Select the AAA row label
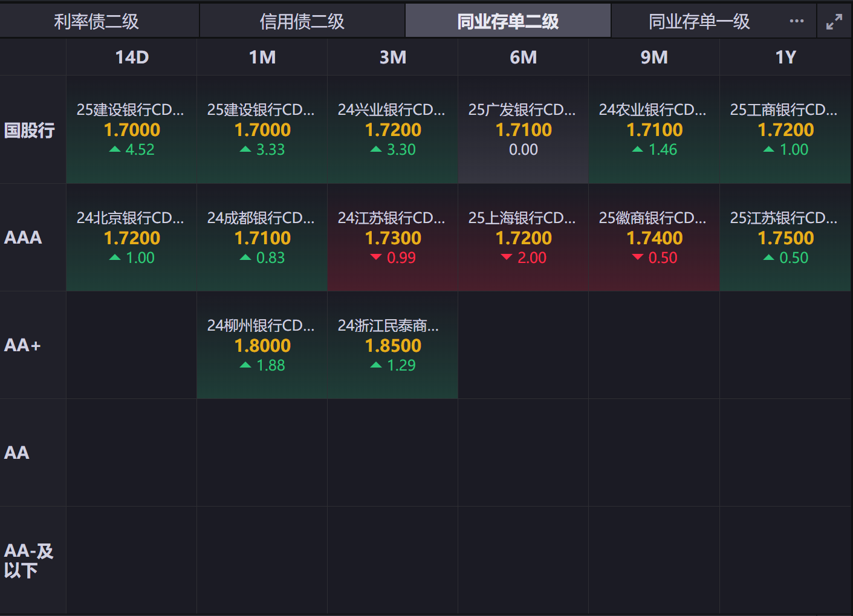The image size is (853, 616). point(23,238)
